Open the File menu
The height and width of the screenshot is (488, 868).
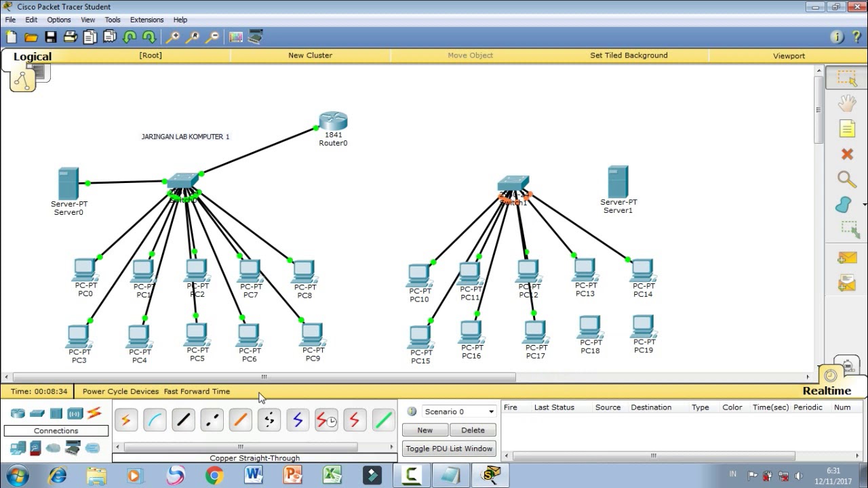pyautogui.click(x=10, y=20)
